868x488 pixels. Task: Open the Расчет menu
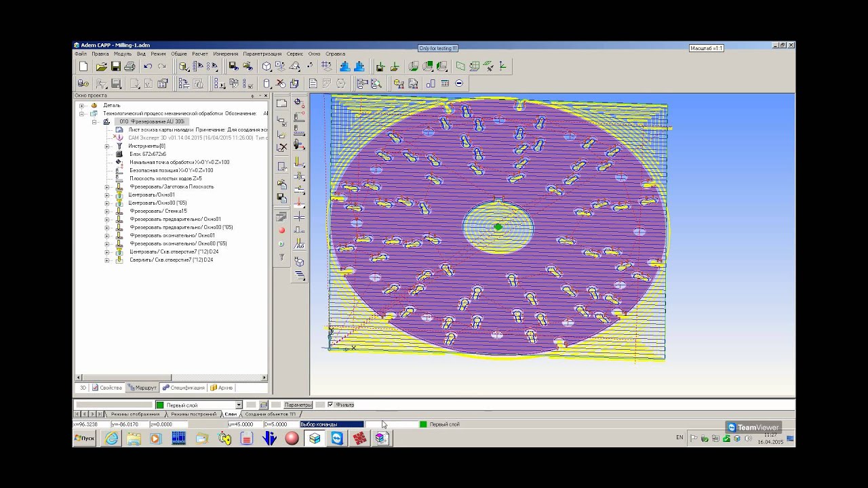[200, 54]
